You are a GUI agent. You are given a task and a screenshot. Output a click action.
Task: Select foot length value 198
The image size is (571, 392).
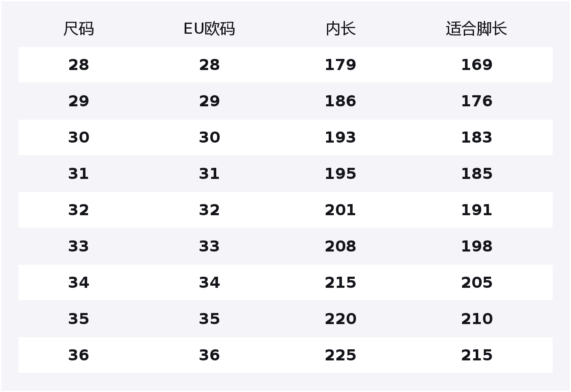pyautogui.click(x=477, y=246)
